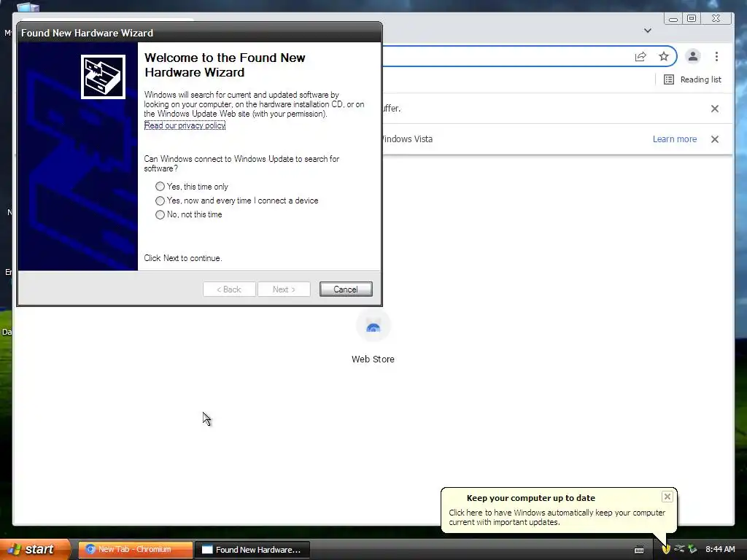This screenshot has height=560, width=747.
Task: Open the Chromium three-dot menu
Action: tap(716, 57)
